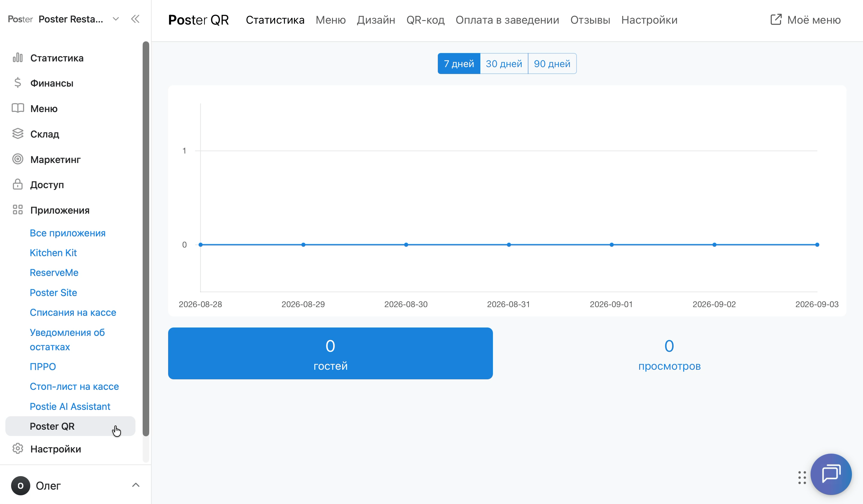Switch to the Настройки tab in Poster QR
The height and width of the screenshot is (504, 863).
click(649, 20)
